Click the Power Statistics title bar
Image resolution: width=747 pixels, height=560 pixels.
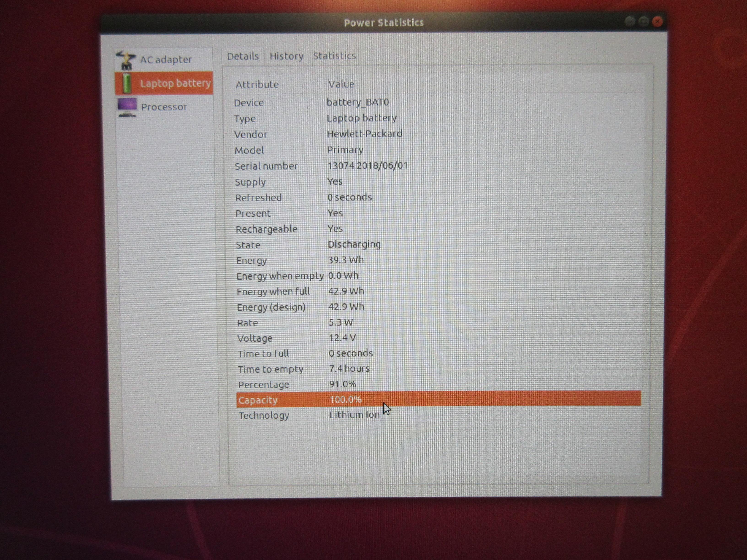[x=384, y=23]
